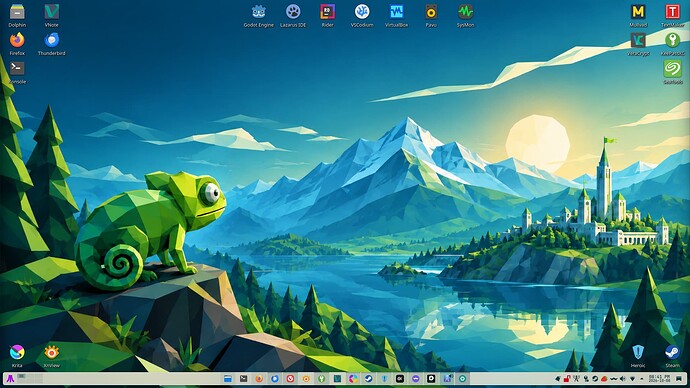Click the teal circle taskbar icon
This screenshot has width=690, height=388.
click(x=462, y=379)
